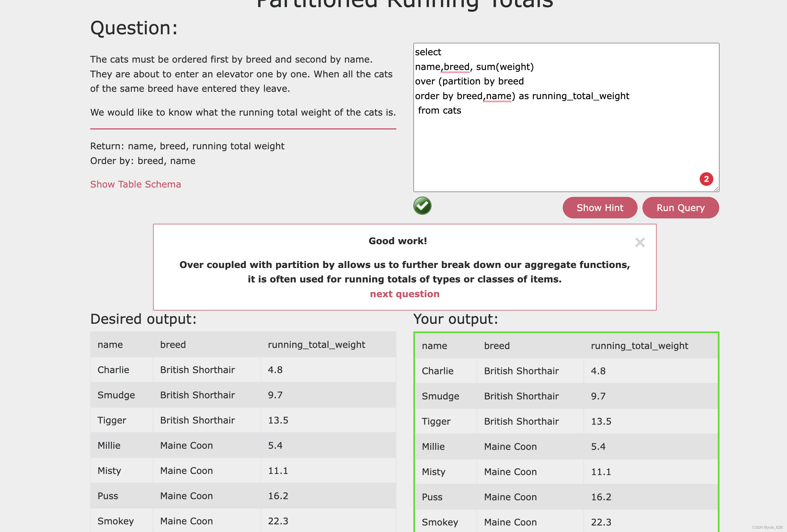The width and height of the screenshot is (787, 532).
Task: Open the Show Table Schema link
Action: click(x=136, y=184)
